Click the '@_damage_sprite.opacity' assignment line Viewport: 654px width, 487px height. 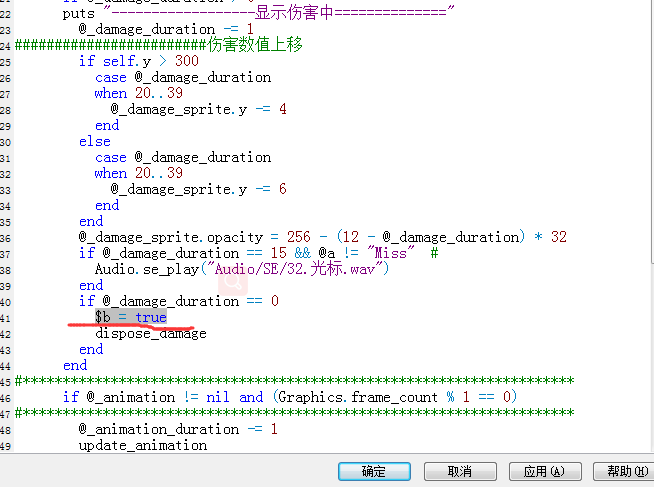click(322, 237)
